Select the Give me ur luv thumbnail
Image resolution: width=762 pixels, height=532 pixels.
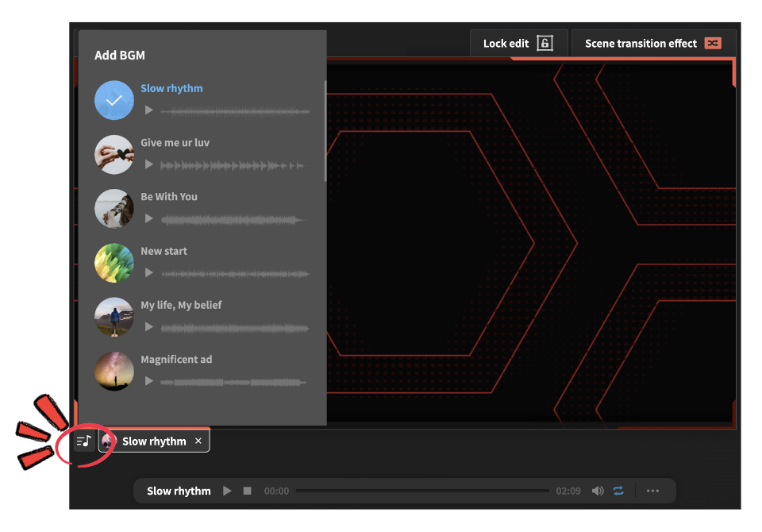tap(114, 155)
